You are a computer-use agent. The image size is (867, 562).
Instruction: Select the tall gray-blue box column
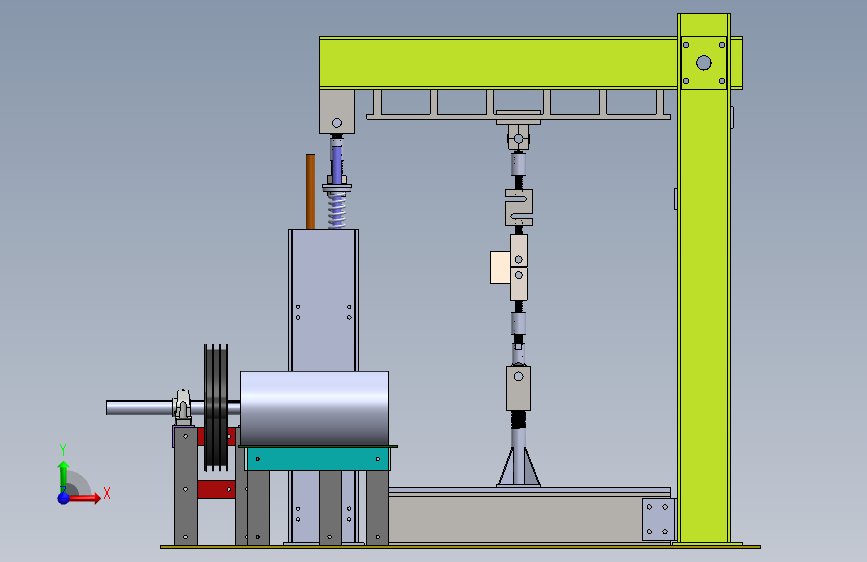click(323, 300)
